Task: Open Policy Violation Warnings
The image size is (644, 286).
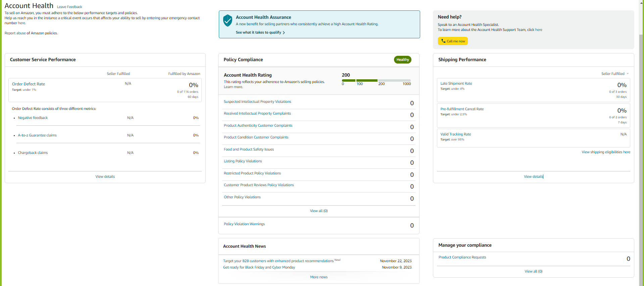Action: [x=244, y=224]
